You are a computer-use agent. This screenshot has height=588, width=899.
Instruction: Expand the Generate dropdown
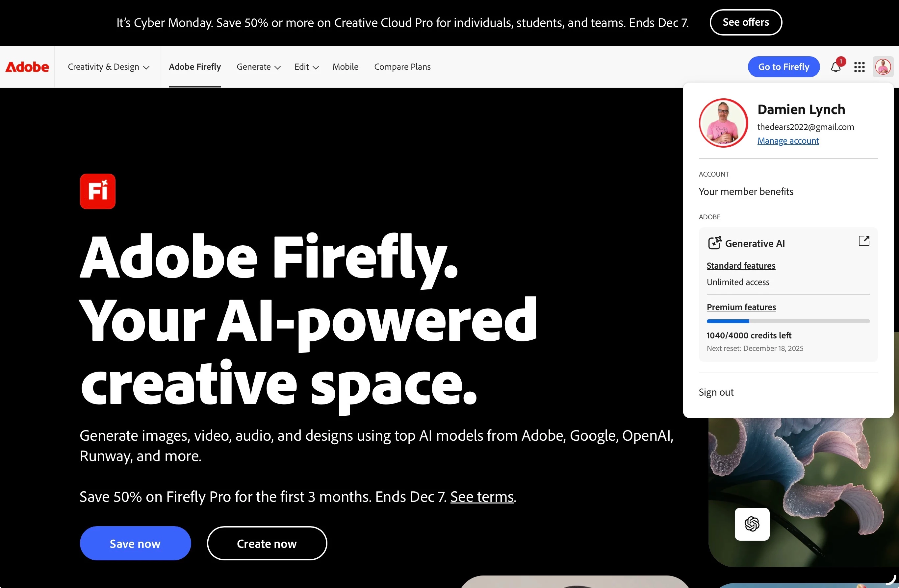[x=258, y=67]
